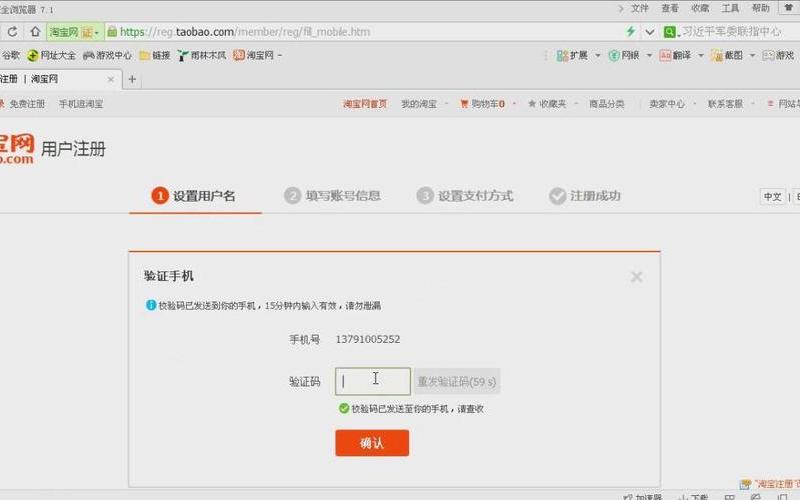Click the 淘宝注册 note icon at bottom right
This screenshot has width=800, height=500.
click(745, 484)
